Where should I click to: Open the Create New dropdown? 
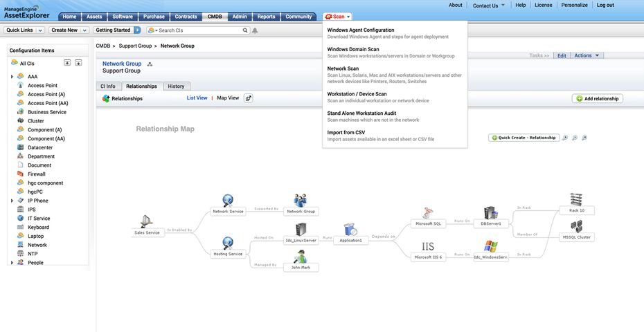click(69, 30)
